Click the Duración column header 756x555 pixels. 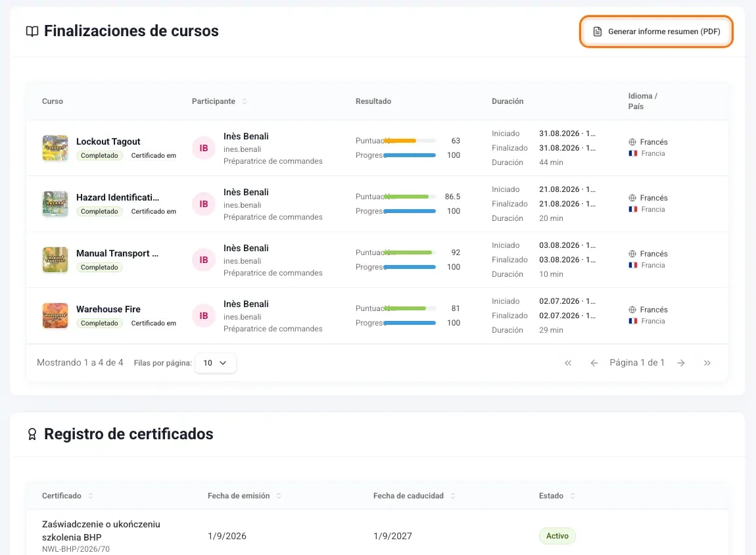pyautogui.click(x=508, y=101)
